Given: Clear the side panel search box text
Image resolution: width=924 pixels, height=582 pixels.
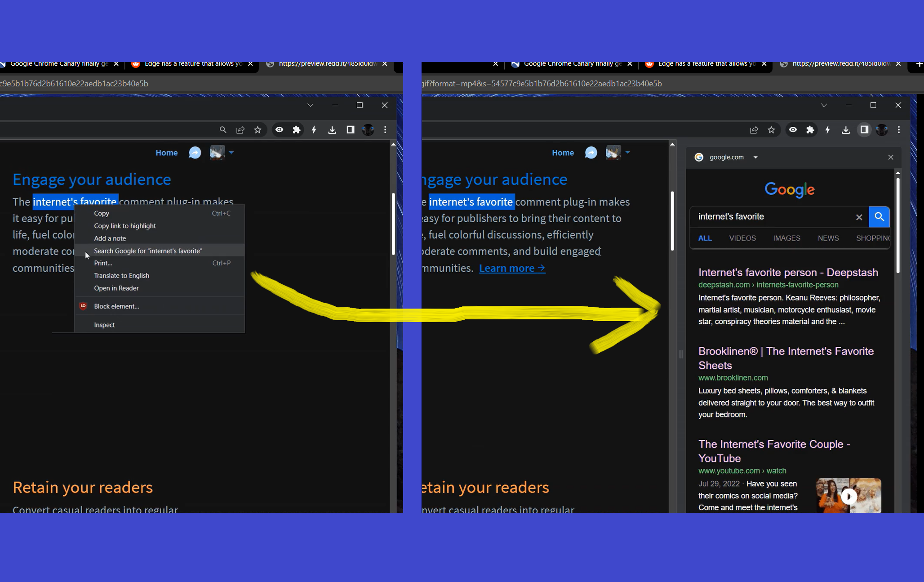Looking at the screenshot, I should click(x=859, y=217).
